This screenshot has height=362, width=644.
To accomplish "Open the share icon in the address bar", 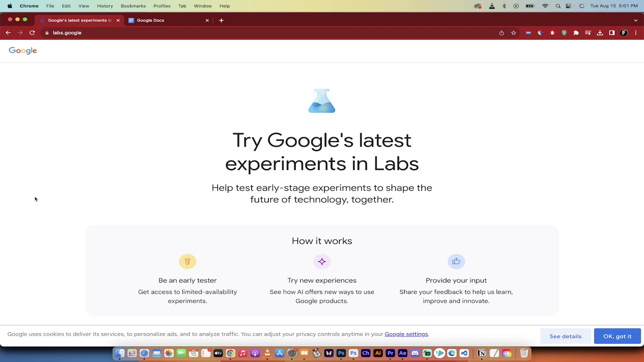I will tap(501, 33).
